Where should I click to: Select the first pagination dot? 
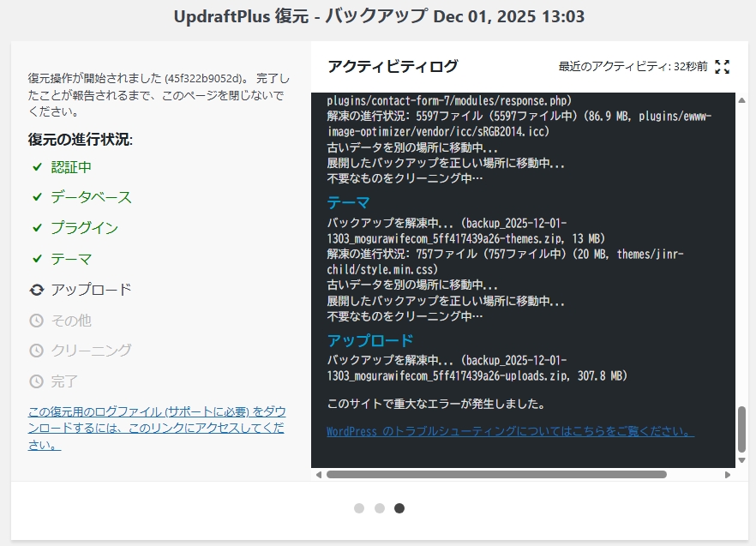tap(359, 508)
